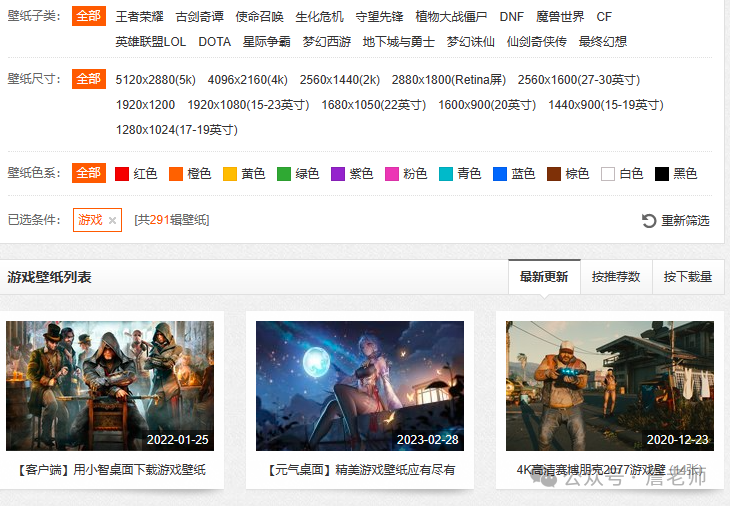Click the 重新筛选 reset filter link
Screen dimensions: 730x506
coord(685,221)
